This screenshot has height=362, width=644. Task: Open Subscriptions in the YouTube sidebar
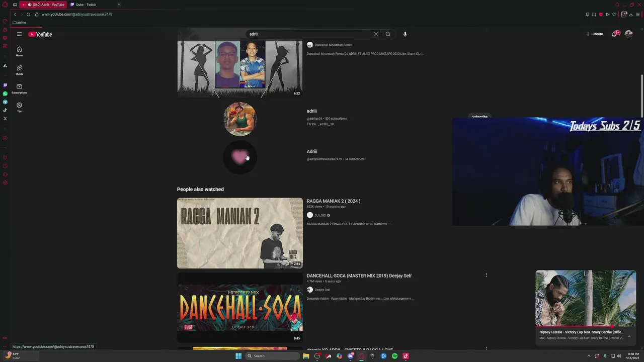coord(19,88)
